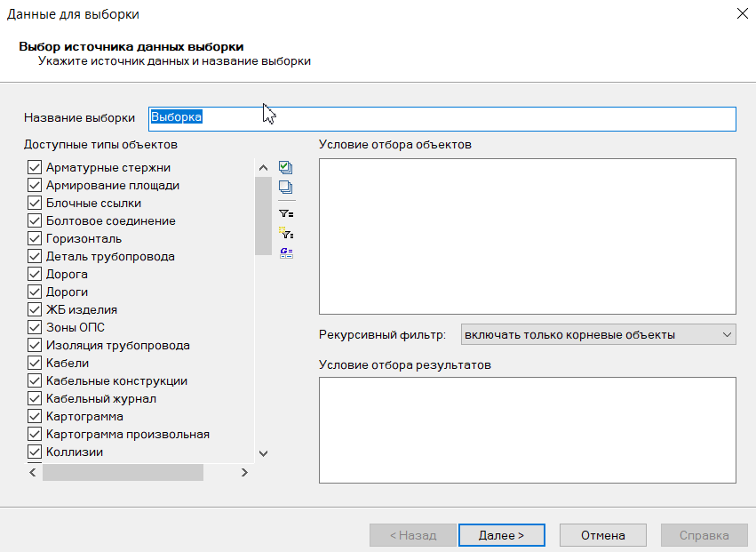Click the check all object types icon

[285, 167]
